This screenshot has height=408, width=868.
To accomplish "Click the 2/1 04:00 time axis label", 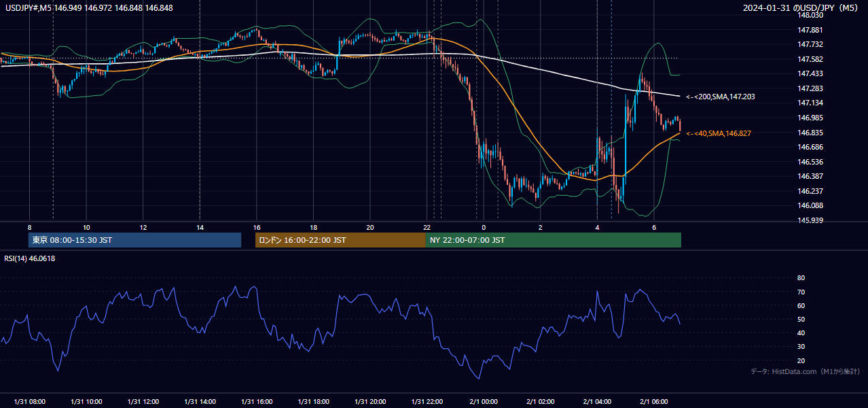I will coord(597,402).
